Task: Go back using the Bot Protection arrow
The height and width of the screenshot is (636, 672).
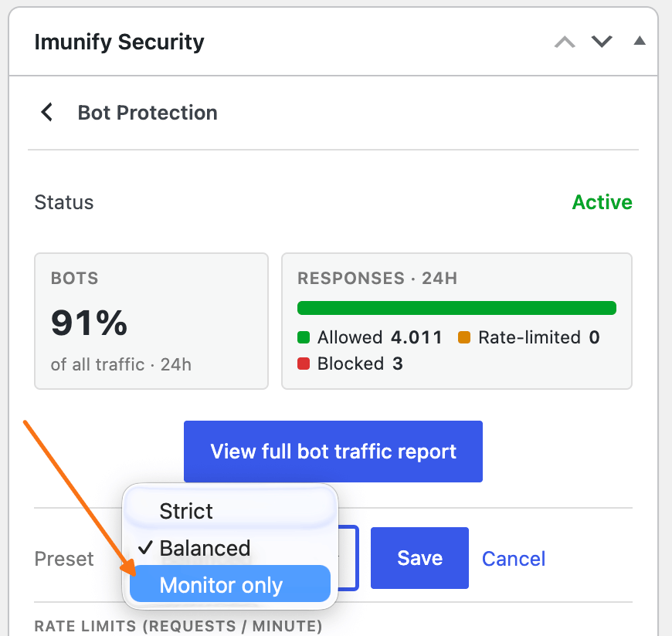Action: click(x=46, y=112)
